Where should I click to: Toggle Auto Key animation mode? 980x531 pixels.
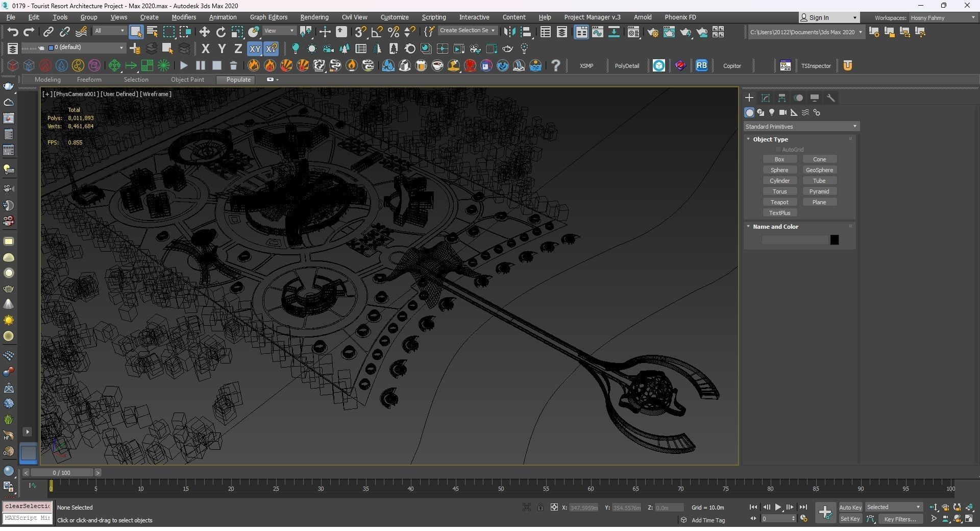pyautogui.click(x=850, y=507)
